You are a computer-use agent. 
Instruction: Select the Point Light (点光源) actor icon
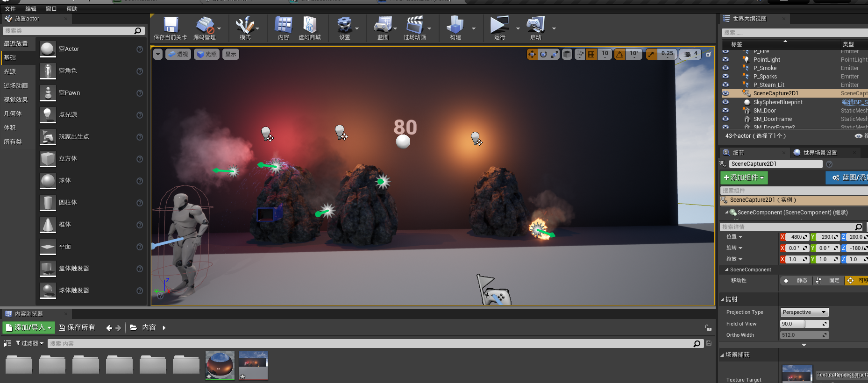48,115
